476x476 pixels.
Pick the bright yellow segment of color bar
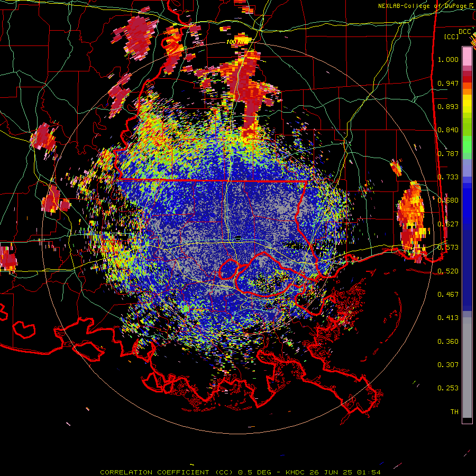[467, 104]
